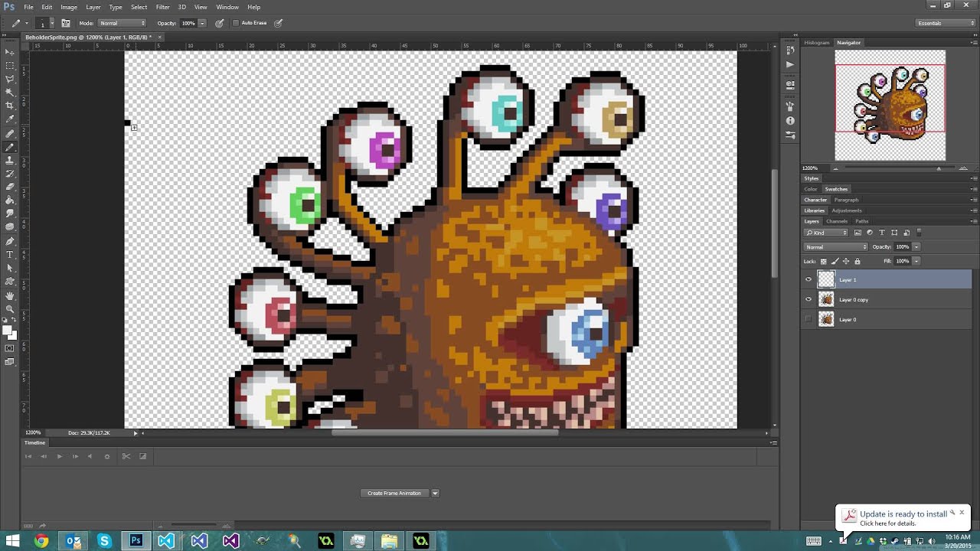
Task: Select the Hand tool
Action: pyautogui.click(x=9, y=295)
